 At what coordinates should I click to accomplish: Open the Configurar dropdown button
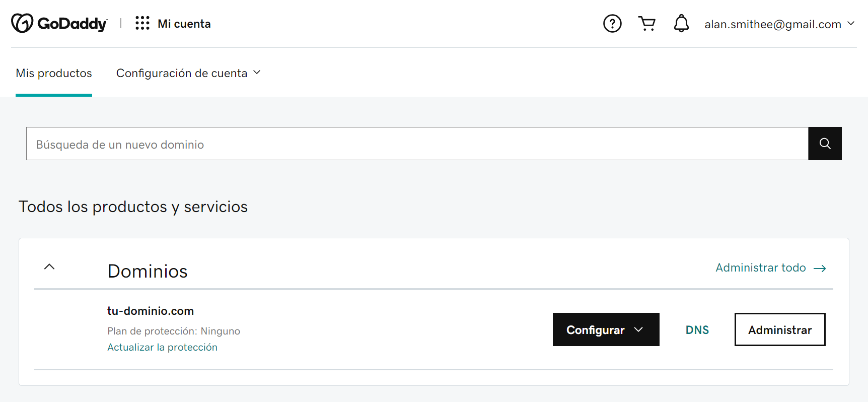tap(606, 329)
